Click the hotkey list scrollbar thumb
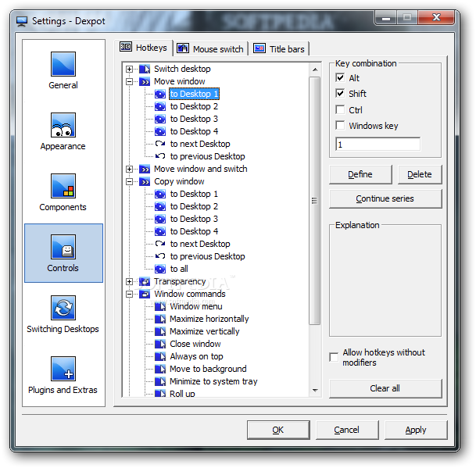Screen dimensions: 476x468 click(x=315, y=201)
